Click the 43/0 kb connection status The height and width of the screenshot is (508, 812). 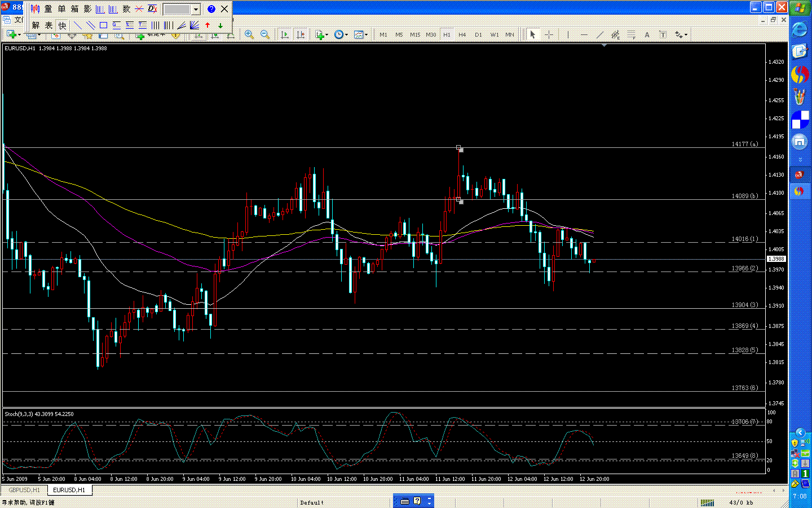point(741,502)
